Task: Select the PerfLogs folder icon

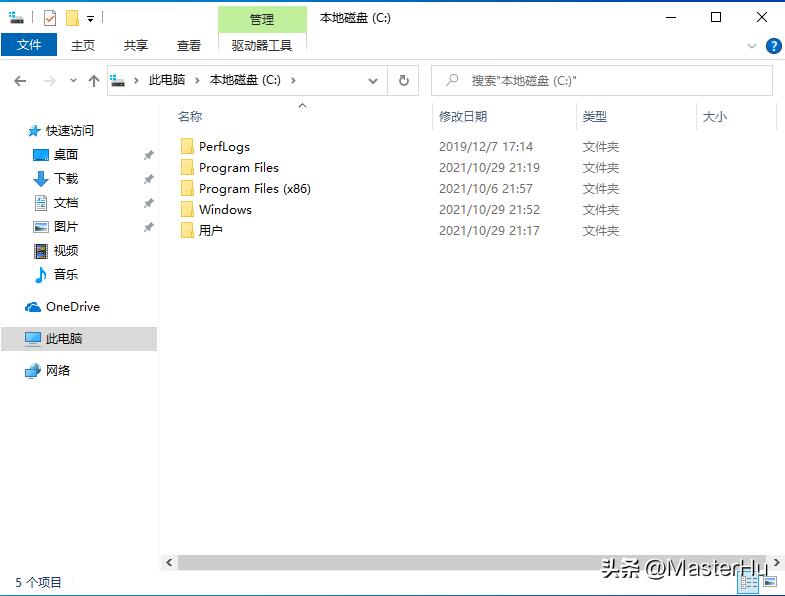Action: 187,147
